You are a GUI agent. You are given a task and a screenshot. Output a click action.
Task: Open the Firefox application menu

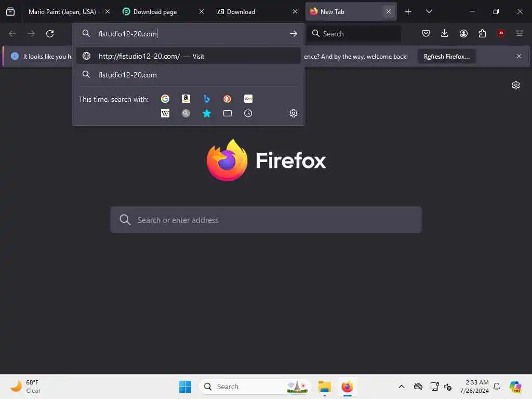point(520,33)
